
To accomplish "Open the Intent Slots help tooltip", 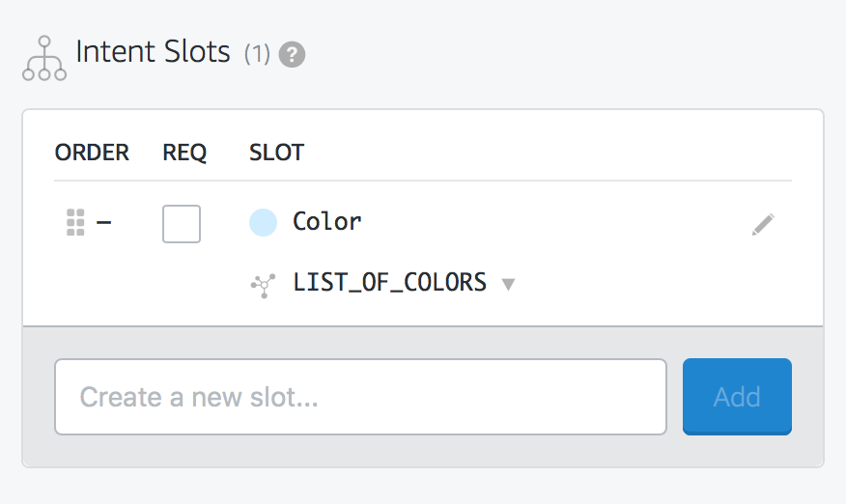I will (x=292, y=55).
